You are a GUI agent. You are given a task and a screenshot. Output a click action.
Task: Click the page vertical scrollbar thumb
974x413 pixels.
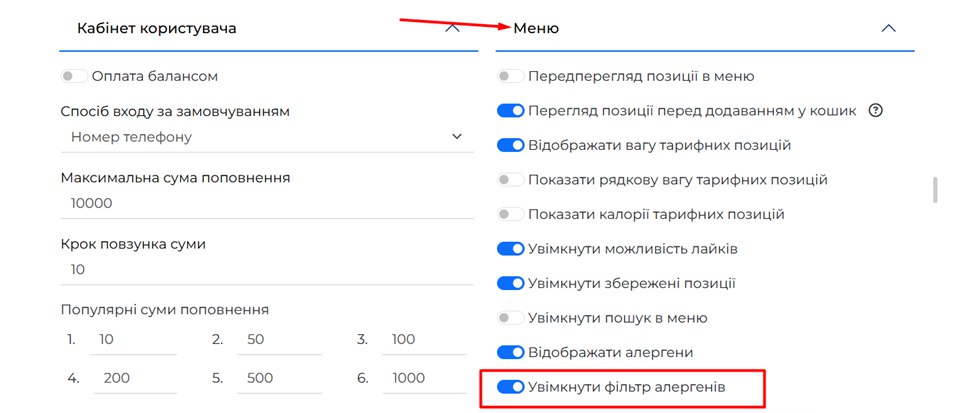(x=936, y=190)
